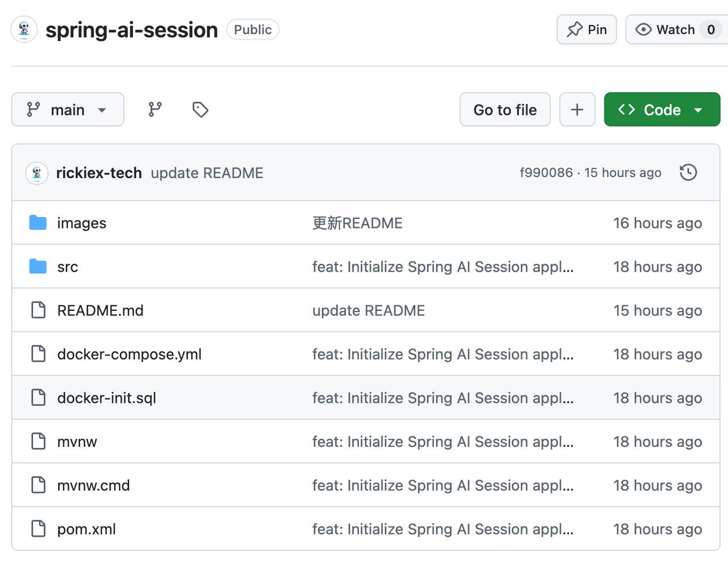Open the mvnw.cmd file
This screenshot has height=561, width=728.
(94, 485)
